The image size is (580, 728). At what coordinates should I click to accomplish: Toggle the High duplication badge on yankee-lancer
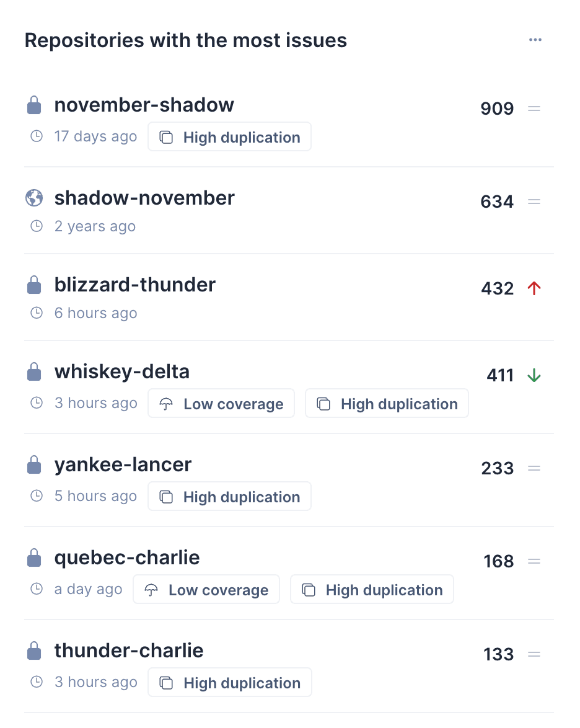(229, 496)
